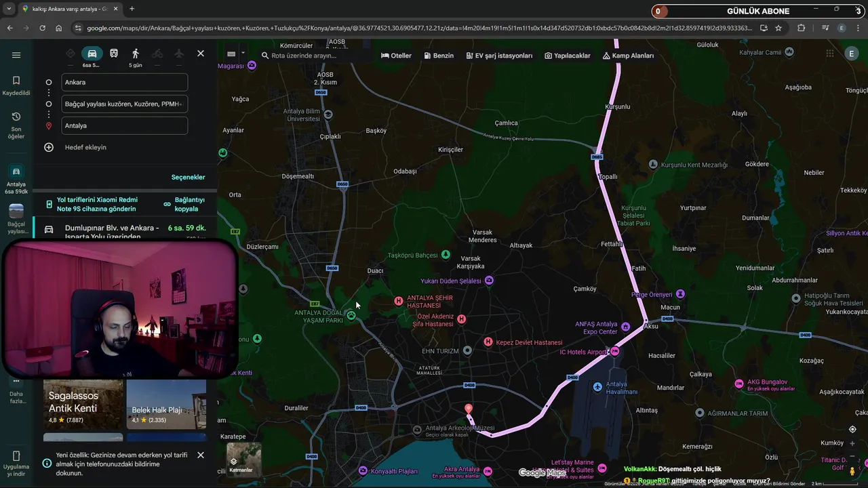Click the Bağçal yaylası kuzören waypoint field
This screenshot has width=868, height=488.
coord(124,104)
